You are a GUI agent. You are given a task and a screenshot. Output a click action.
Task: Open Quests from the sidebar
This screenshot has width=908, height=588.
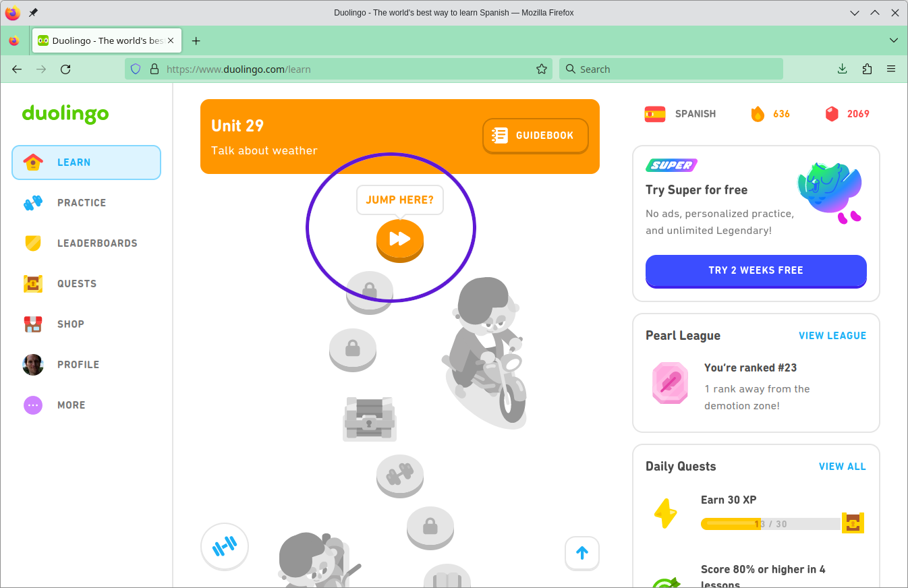tap(86, 284)
